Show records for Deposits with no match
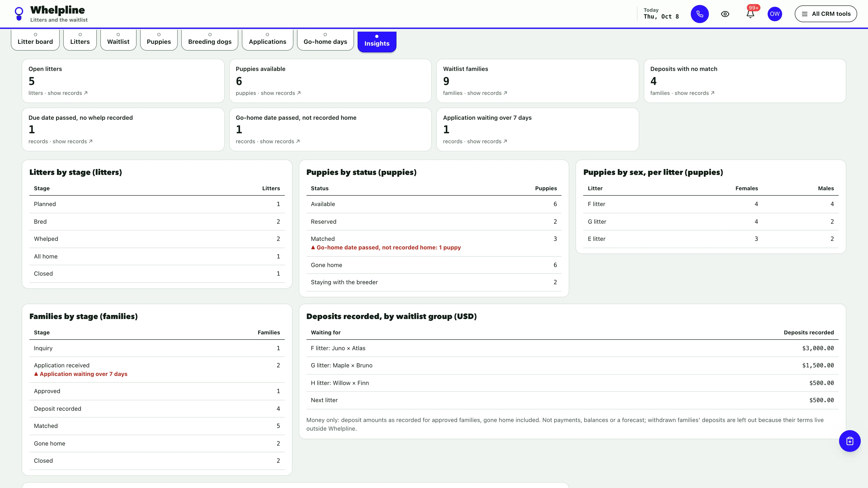 694,93
